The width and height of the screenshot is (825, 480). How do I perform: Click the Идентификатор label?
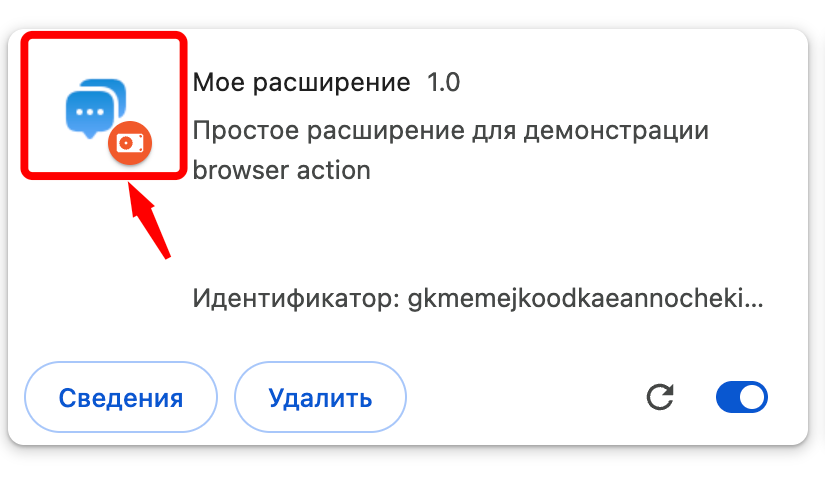point(296,298)
